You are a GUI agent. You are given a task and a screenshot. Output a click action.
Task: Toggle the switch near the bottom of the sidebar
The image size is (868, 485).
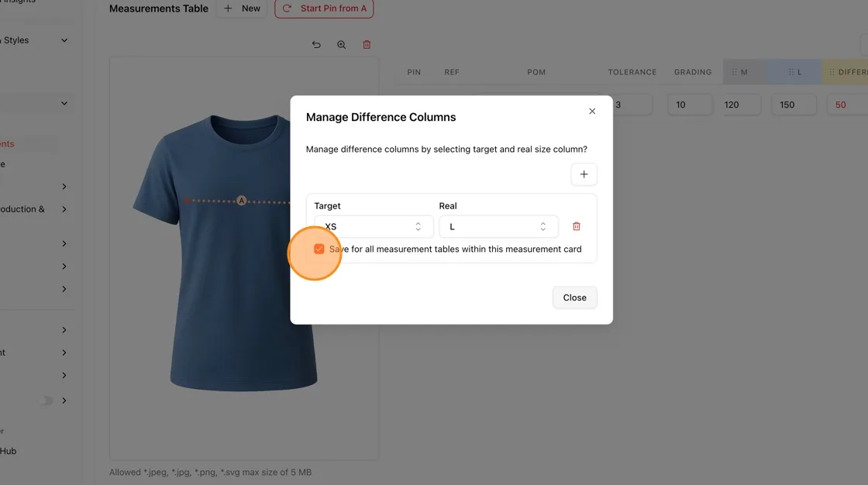46,401
